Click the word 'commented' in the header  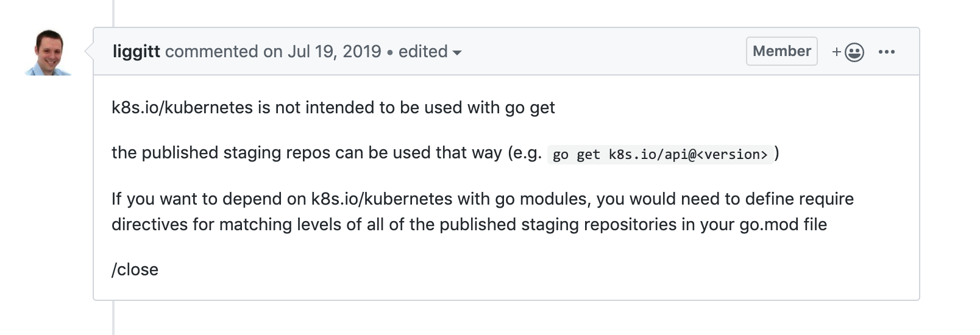[x=211, y=52]
